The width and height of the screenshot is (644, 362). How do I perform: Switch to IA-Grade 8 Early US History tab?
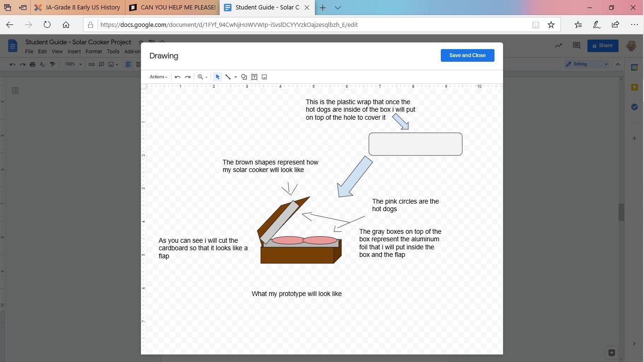(x=78, y=8)
